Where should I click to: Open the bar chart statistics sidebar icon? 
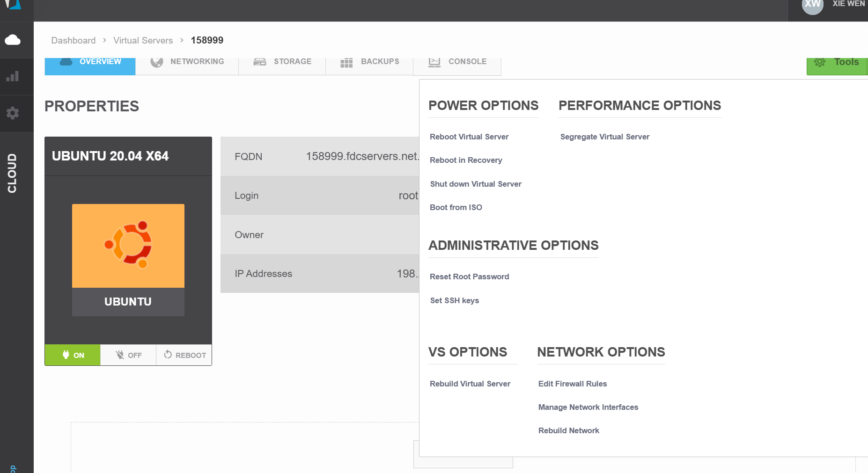point(13,77)
